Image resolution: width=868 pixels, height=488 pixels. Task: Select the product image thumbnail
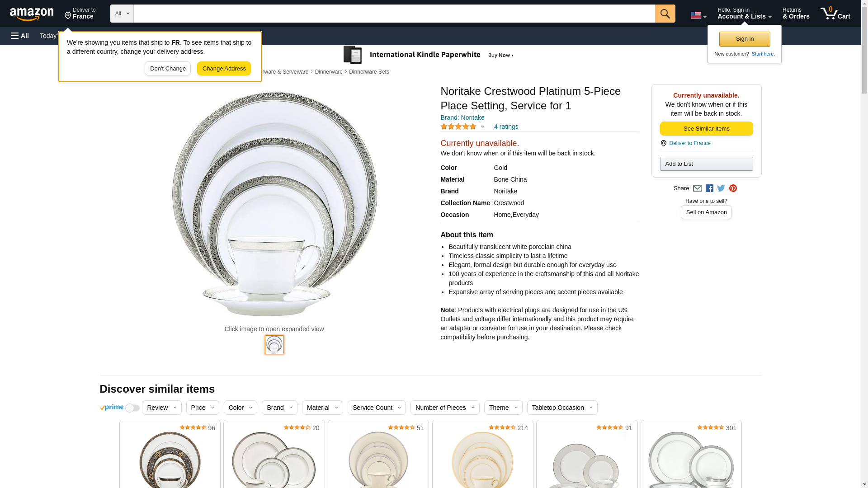point(274,345)
